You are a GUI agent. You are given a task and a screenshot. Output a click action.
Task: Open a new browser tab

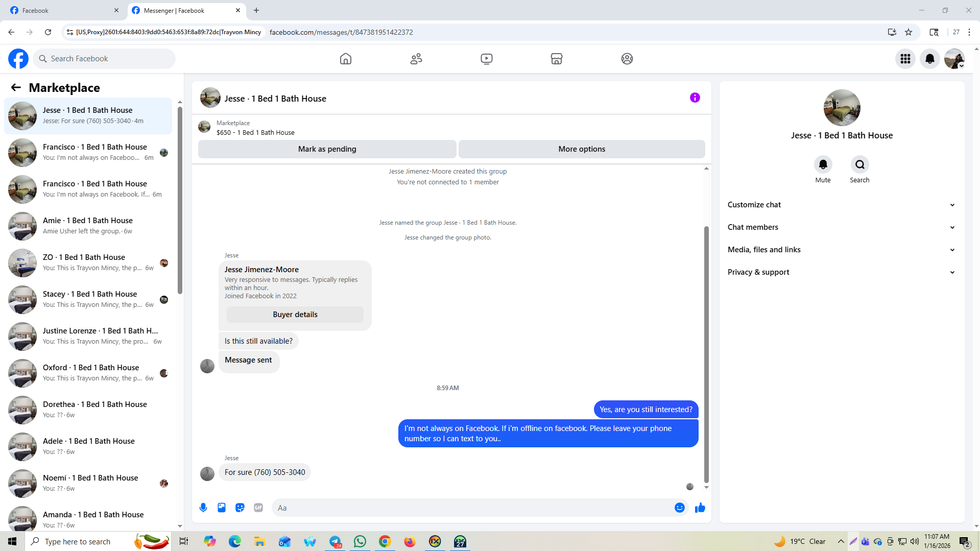point(256,10)
